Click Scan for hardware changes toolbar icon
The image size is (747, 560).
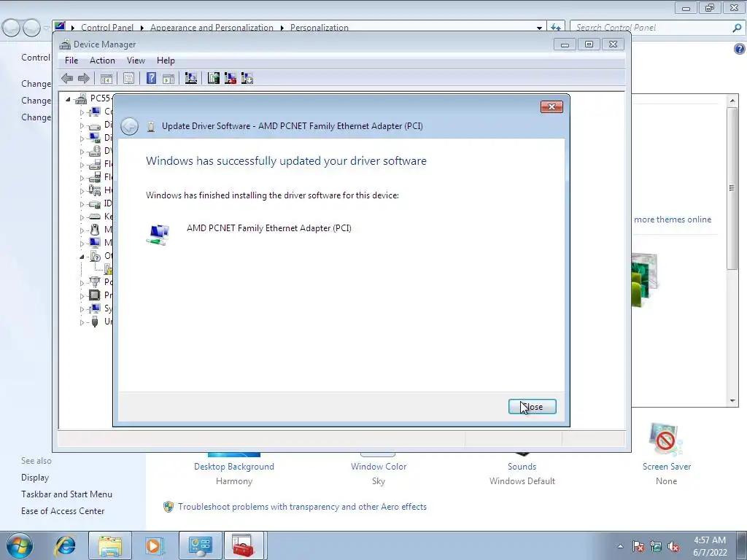(190, 78)
